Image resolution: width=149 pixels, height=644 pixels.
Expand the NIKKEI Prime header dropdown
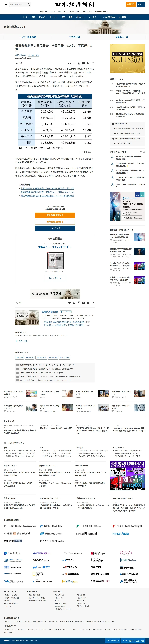click(102, 11)
